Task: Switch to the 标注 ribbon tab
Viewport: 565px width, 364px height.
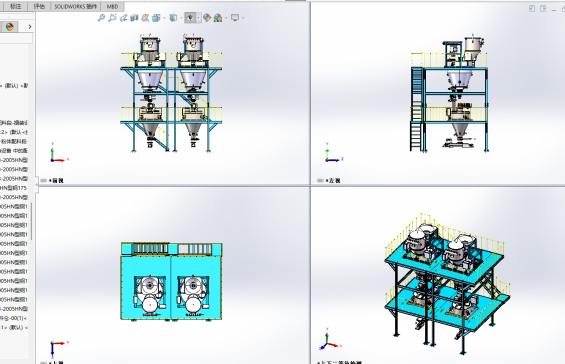Action: [15, 6]
